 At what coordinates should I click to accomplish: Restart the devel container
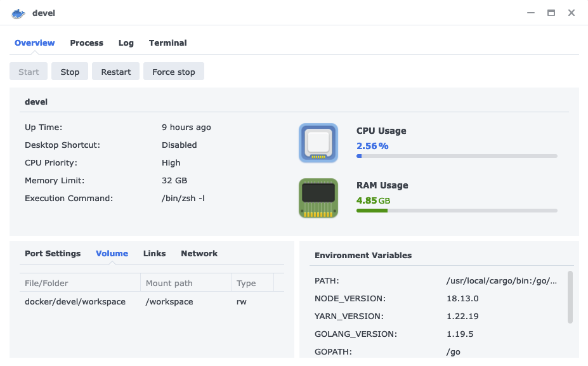pyautogui.click(x=116, y=71)
